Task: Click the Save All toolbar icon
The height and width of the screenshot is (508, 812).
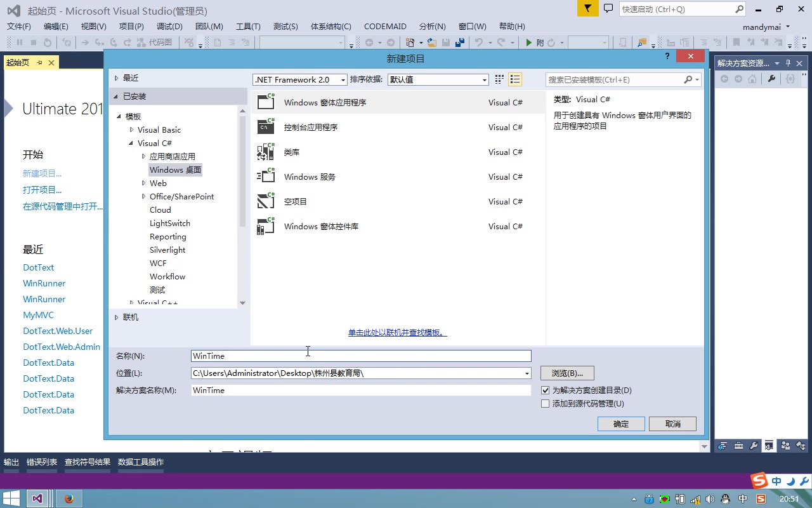Action: pyautogui.click(x=459, y=43)
